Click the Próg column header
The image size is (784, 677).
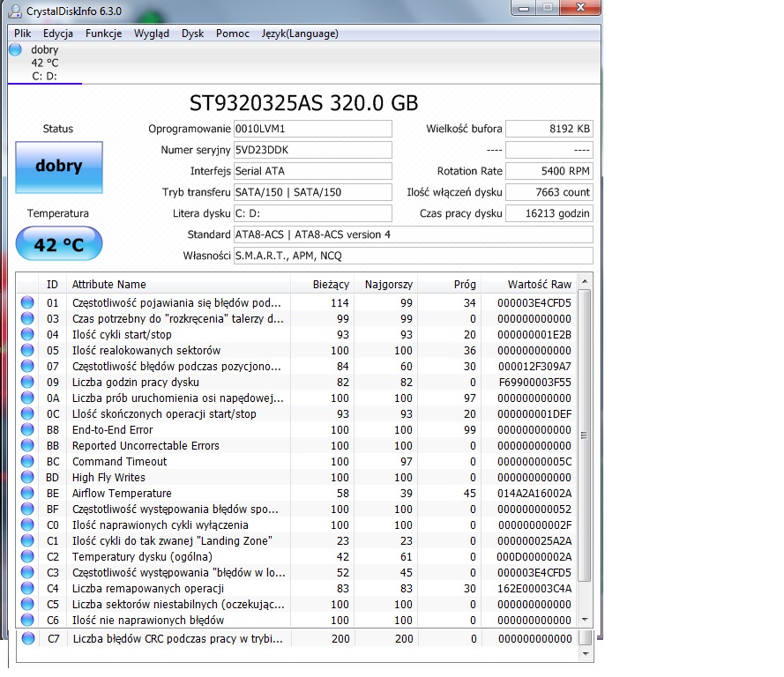[449, 285]
